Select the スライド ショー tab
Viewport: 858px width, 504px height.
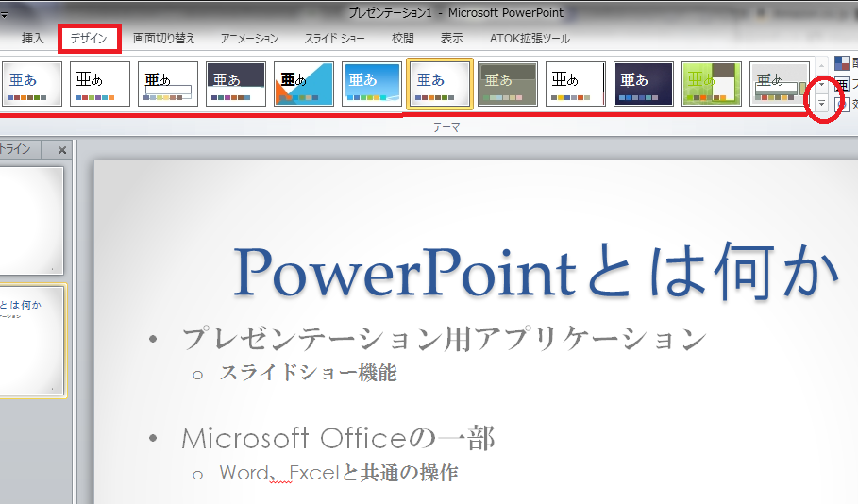(x=334, y=39)
